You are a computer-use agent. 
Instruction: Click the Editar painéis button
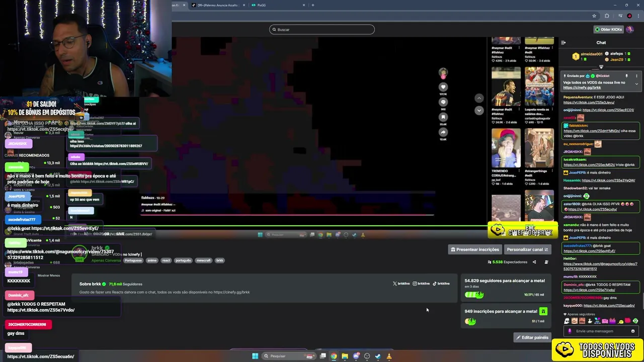point(532,337)
